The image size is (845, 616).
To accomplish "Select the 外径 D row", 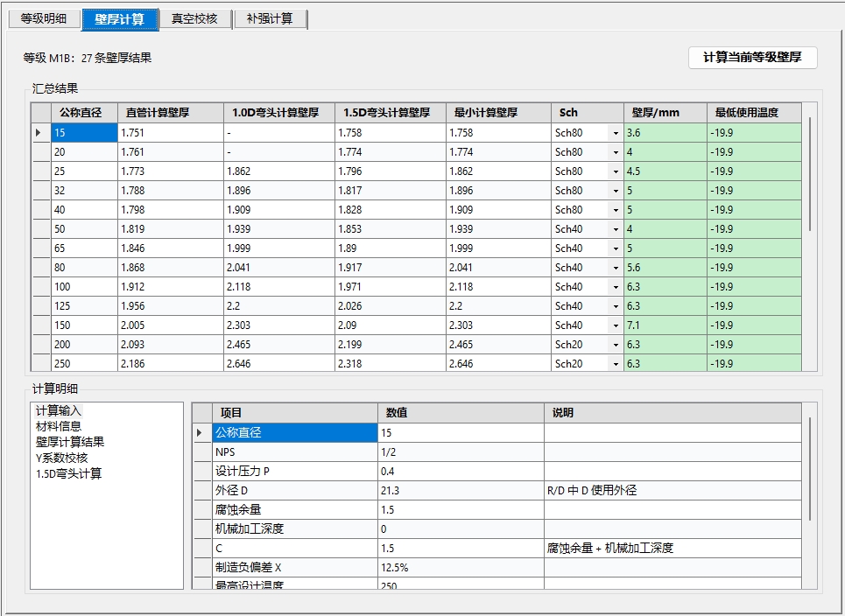I will click(295, 491).
